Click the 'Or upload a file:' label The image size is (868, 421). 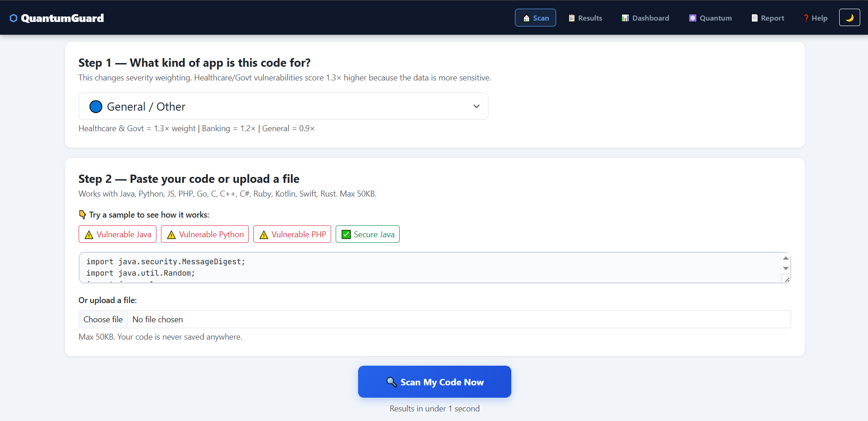pos(107,300)
